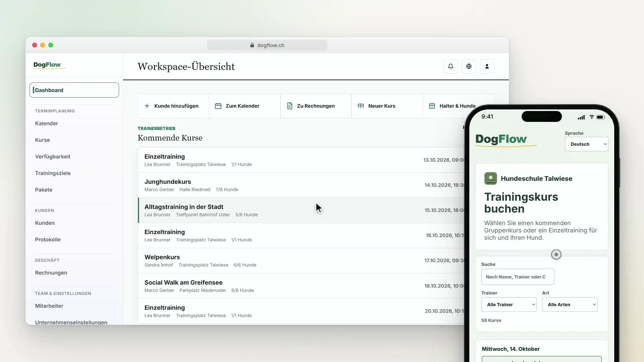Click the Workspace-Übersicht heading
644x362 pixels.
pyautogui.click(x=186, y=66)
